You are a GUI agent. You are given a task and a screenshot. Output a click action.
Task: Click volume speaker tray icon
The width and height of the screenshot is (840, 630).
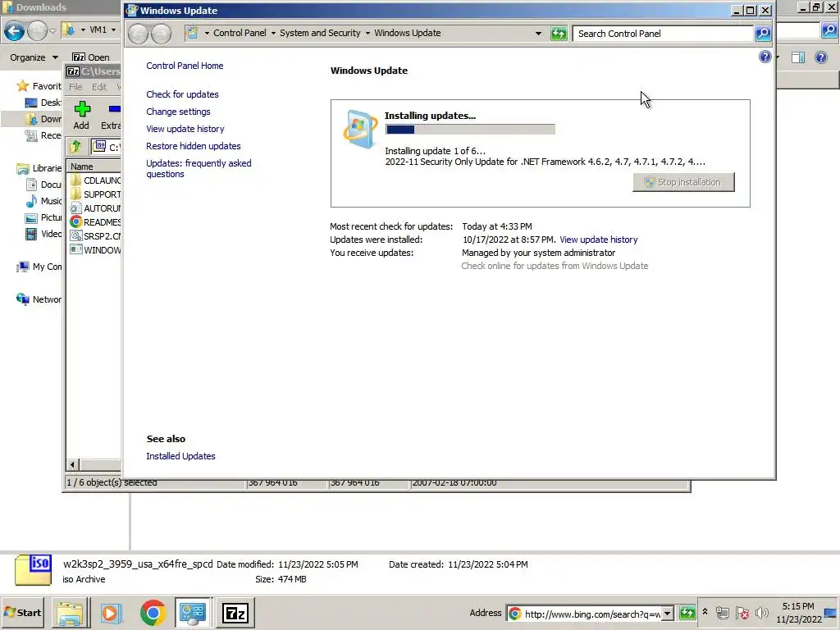(762, 613)
